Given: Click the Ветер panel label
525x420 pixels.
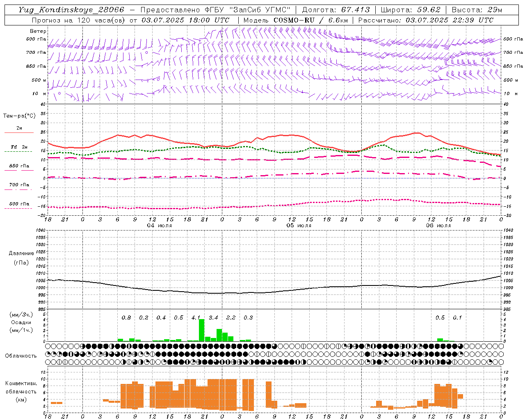Looking at the screenshot, I should [38, 31].
